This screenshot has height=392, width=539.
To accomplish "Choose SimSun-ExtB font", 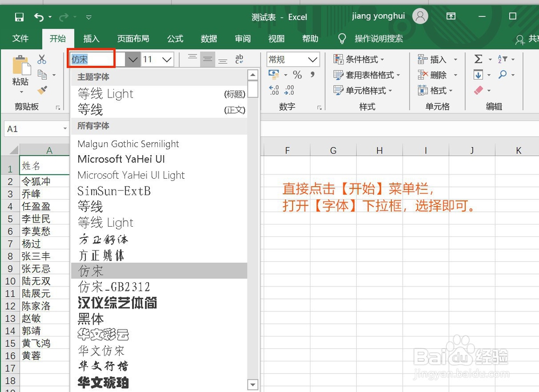I will point(159,191).
